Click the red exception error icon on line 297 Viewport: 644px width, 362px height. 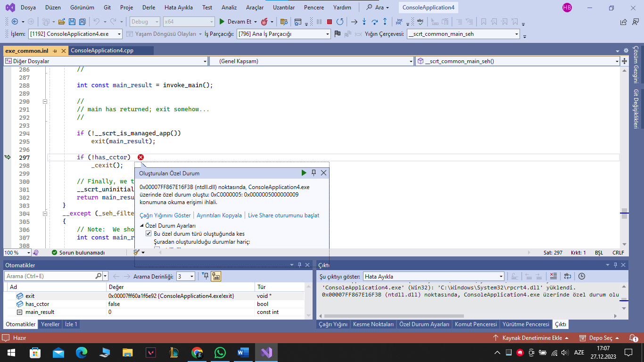click(140, 157)
